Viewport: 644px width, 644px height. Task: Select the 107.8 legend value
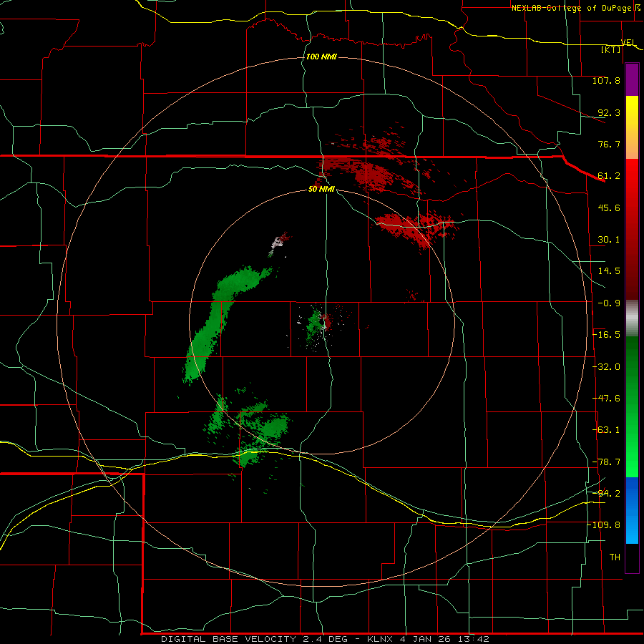[606, 80]
